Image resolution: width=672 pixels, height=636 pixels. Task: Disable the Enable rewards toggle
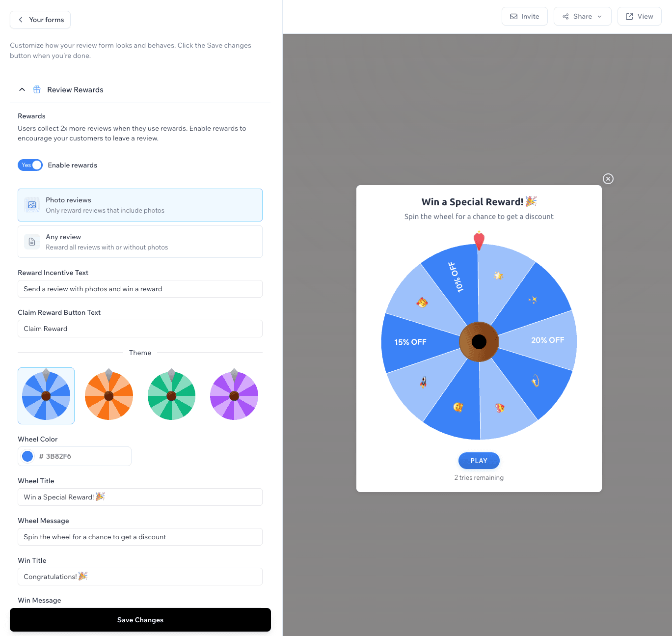(x=30, y=165)
